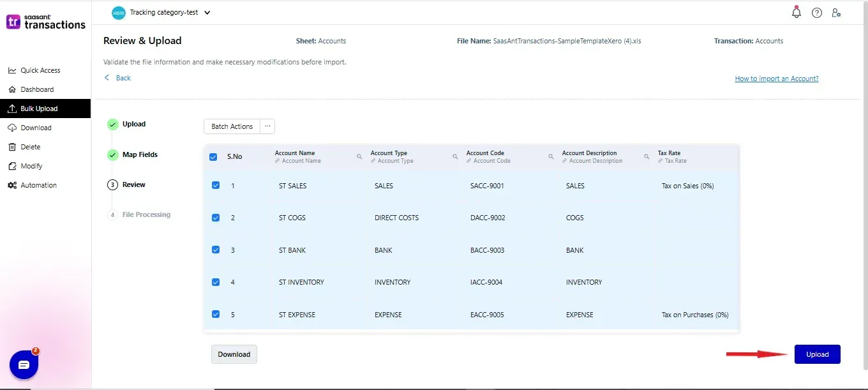Viewport: 868px width, 390px height.
Task: Go to the Map Fields step
Action: [133, 154]
